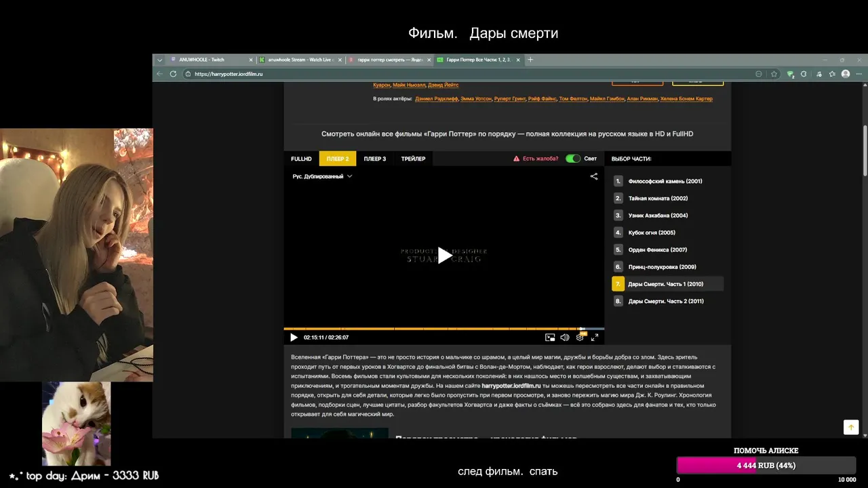Click the browser's page refresh icon

(173, 74)
